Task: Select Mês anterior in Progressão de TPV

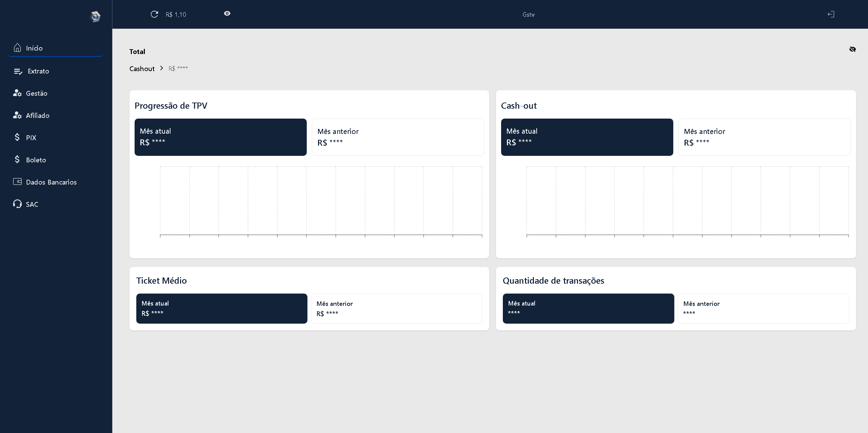Action: tap(398, 137)
